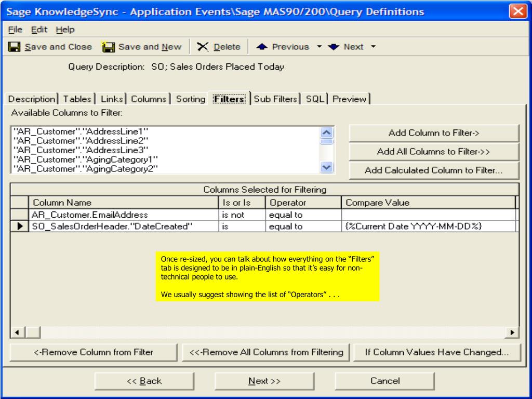Screen dimensions: 532x399
Task: Close the Sage KnowledgeSync window
Action: pyautogui.click(x=518, y=11)
